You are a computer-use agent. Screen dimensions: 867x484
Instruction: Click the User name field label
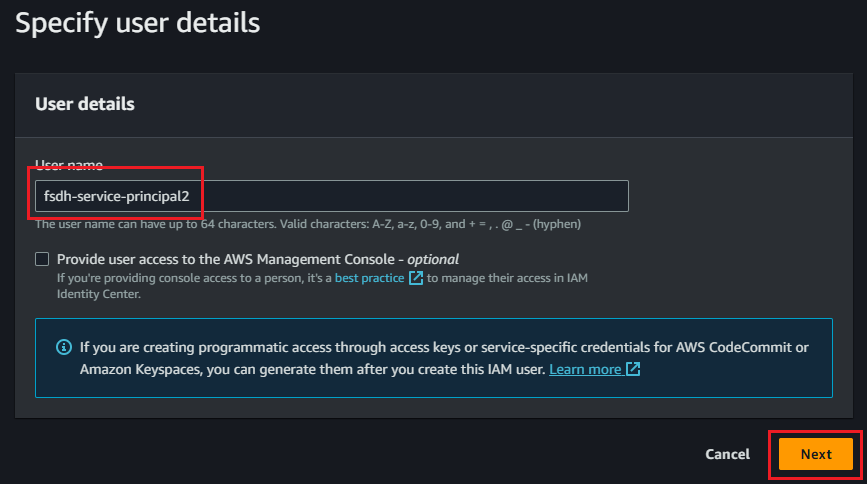(x=69, y=164)
